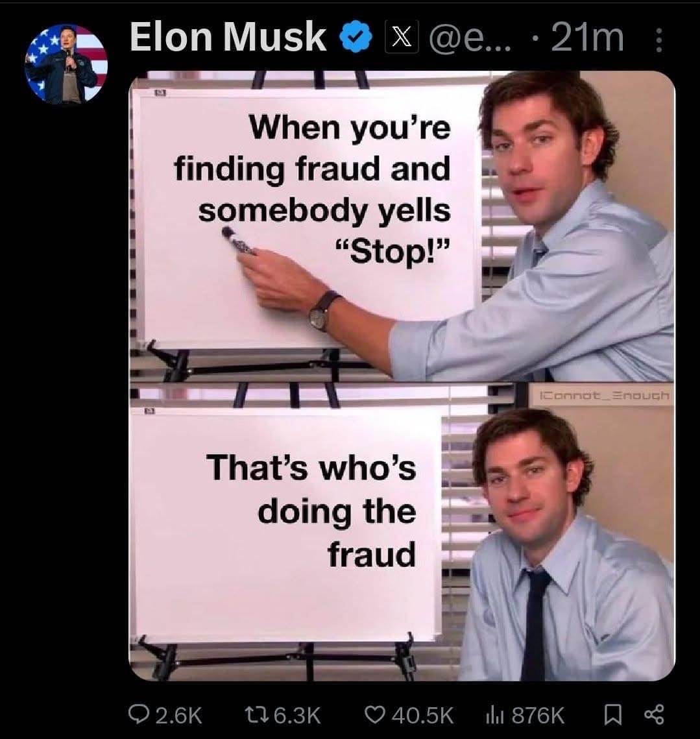Open the Elon Musk display name
700x739 pixels.
click(228, 37)
